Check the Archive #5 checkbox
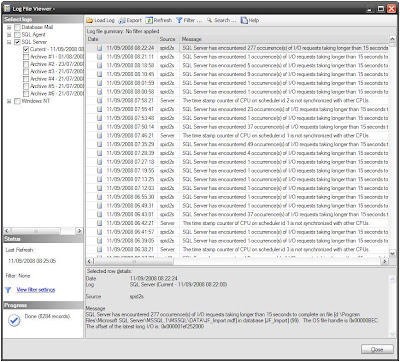This screenshot has height=362, width=400. [26, 86]
